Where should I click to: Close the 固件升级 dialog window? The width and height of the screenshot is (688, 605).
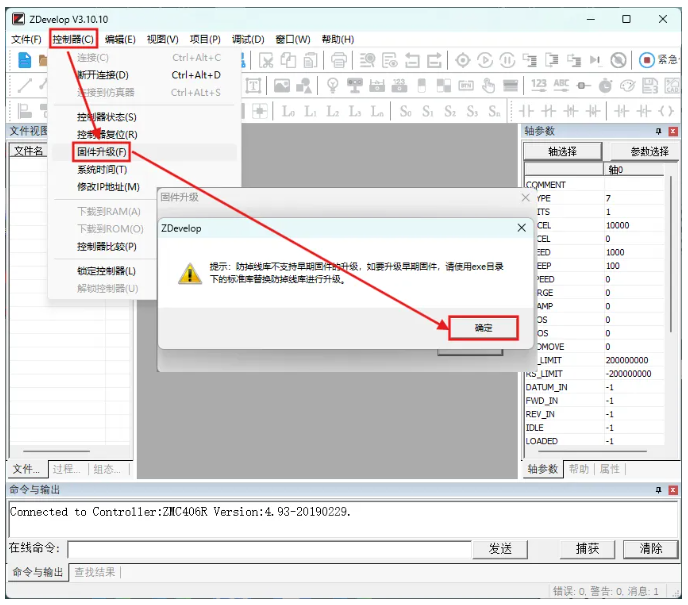coord(525,198)
